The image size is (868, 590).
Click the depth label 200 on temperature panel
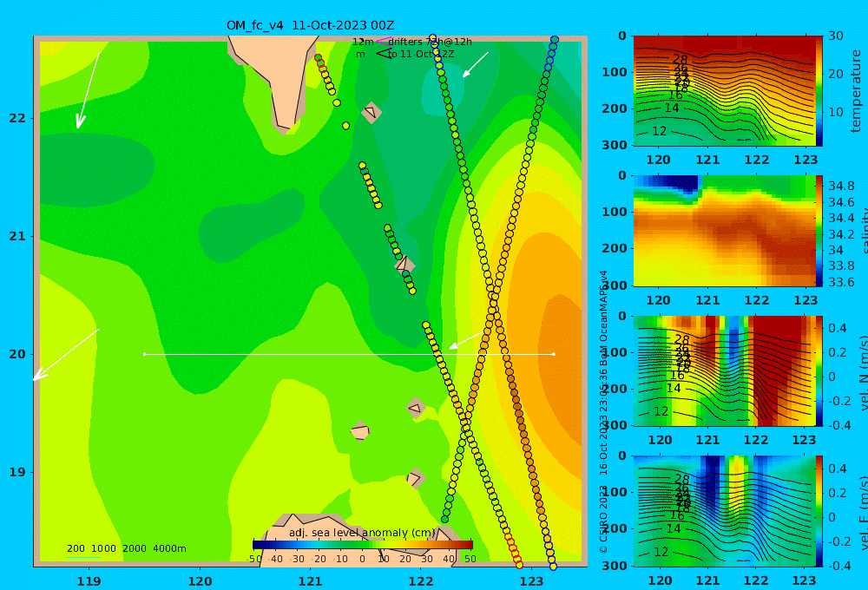coord(615,108)
